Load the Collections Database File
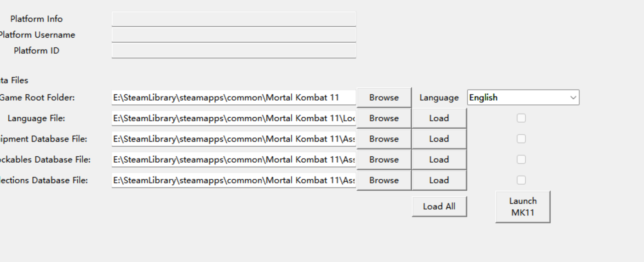This screenshot has width=644, height=262. (x=439, y=180)
